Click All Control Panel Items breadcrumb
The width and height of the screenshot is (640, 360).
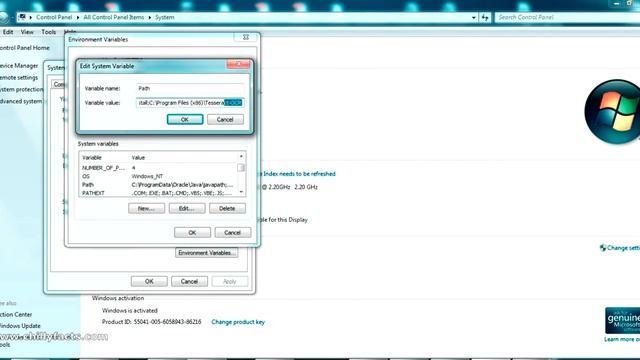113,17
